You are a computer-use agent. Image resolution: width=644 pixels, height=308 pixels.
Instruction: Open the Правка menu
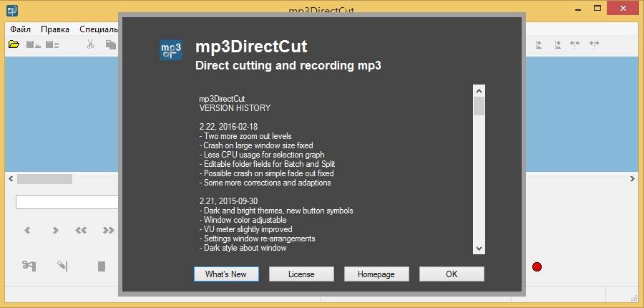55,29
